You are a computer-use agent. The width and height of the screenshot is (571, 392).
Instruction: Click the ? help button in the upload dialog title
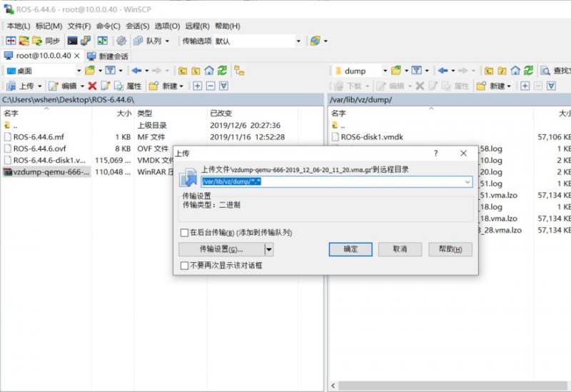pyautogui.click(x=435, y=154)
